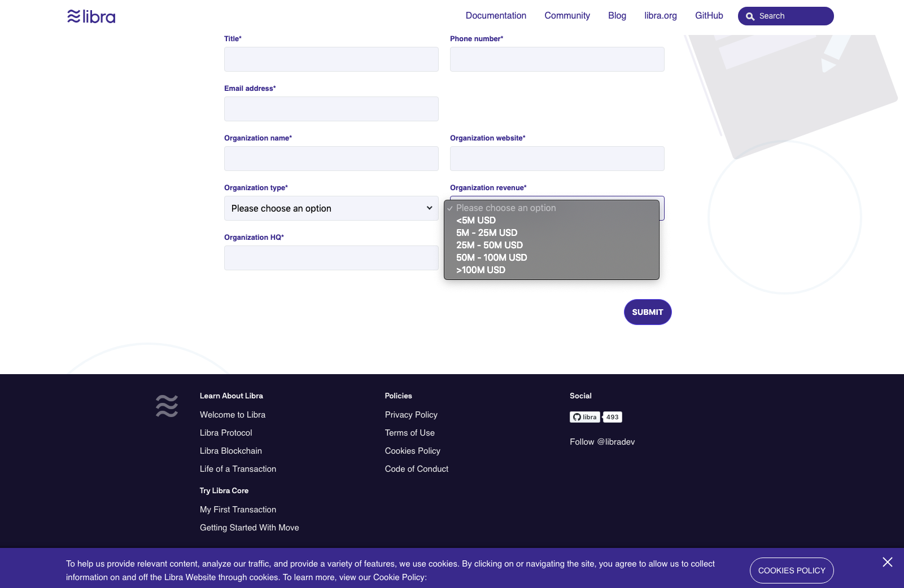Screen dimensions: 904x588
Task: Click the 'Organization type*' label
Action: coord(256,187)
